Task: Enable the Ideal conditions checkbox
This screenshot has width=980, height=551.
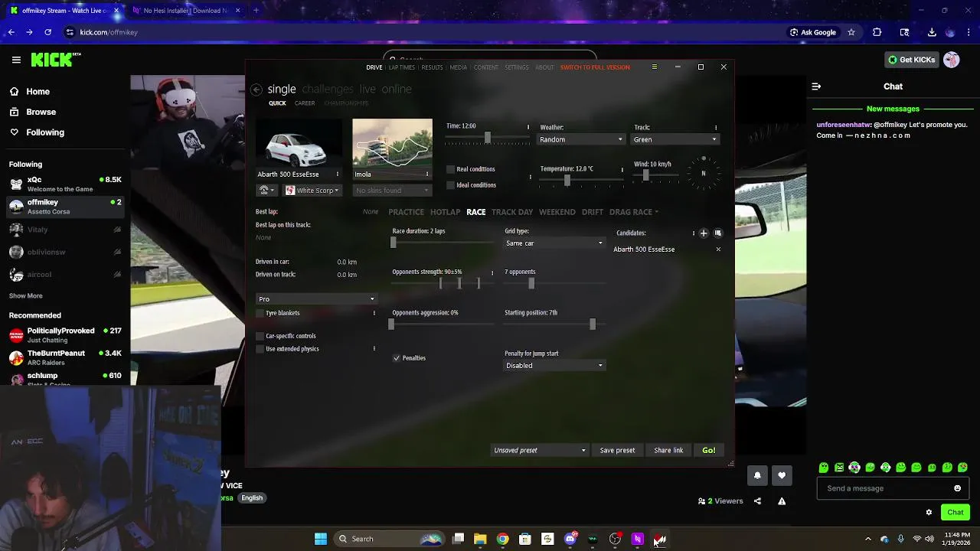Action: [451, 185]
